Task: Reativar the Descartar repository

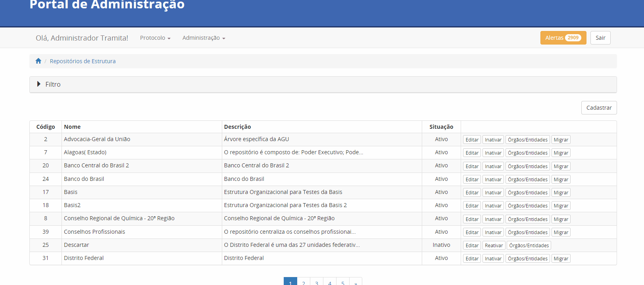Action: 494,245
